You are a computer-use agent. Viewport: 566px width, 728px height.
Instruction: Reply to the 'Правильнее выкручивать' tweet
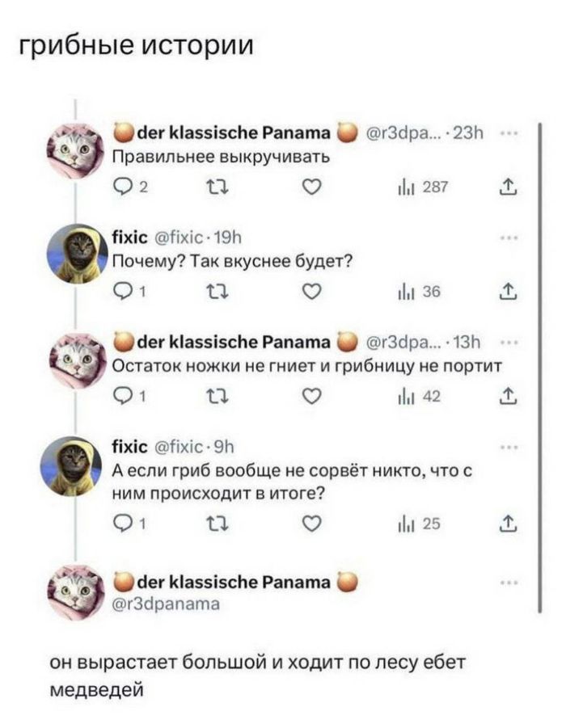click(123, 188)
